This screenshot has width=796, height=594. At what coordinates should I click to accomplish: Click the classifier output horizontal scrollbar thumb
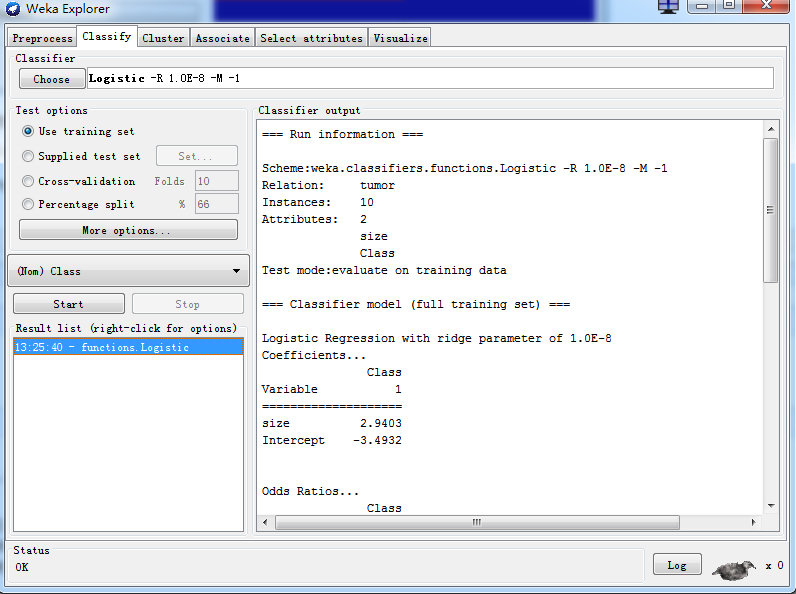[477, 522]
